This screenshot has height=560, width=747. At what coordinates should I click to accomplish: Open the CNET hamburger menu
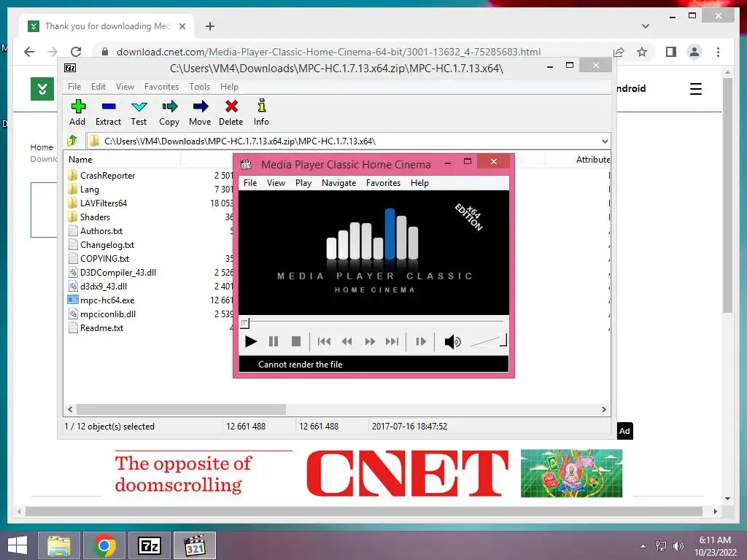click(x=695, y=88)
